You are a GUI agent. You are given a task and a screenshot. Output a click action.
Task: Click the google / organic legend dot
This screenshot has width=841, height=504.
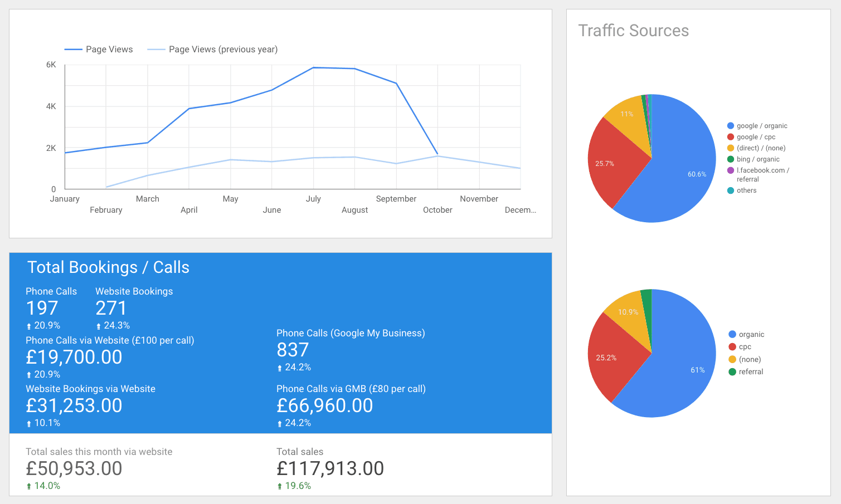(731, 126)
